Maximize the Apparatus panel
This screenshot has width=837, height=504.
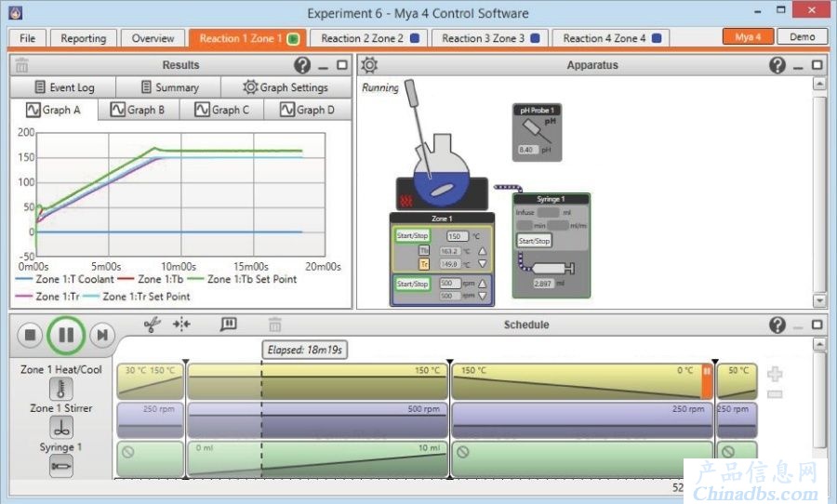[817, 65]
